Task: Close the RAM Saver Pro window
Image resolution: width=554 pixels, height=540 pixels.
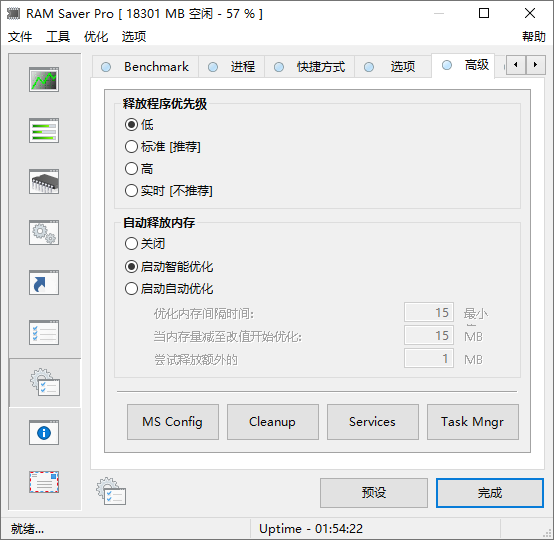Action: (530, 13)
